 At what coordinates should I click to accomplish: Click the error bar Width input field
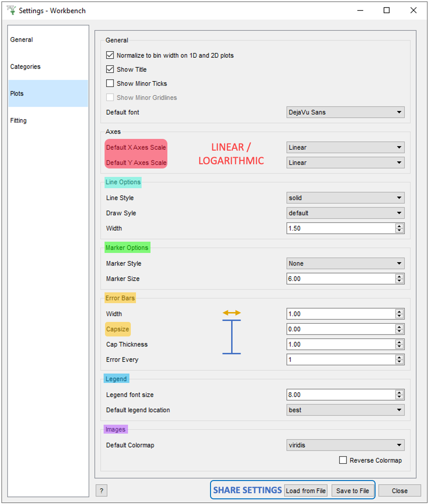[340, 314]
